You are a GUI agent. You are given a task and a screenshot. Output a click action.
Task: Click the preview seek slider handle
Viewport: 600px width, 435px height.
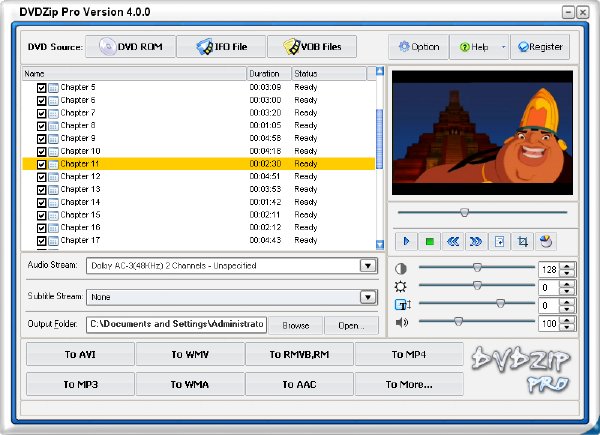click(464, 212)
